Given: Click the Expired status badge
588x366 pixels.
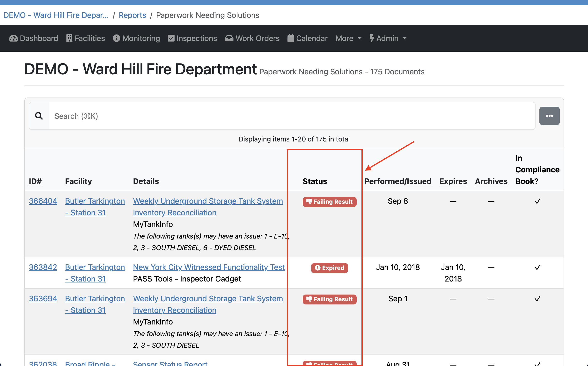Looking at the screenshot, I should 329,268.
